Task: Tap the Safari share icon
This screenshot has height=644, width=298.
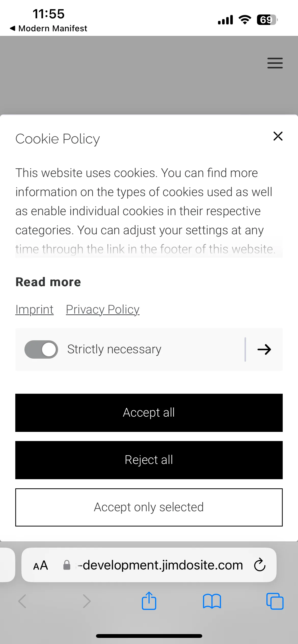Action: (149, 601)
